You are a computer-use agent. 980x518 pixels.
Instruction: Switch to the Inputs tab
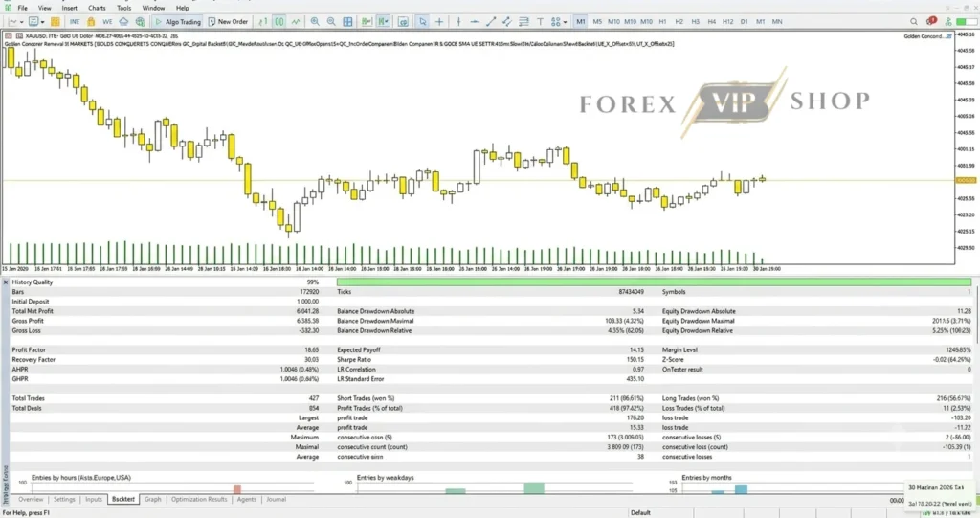[94, 499]
